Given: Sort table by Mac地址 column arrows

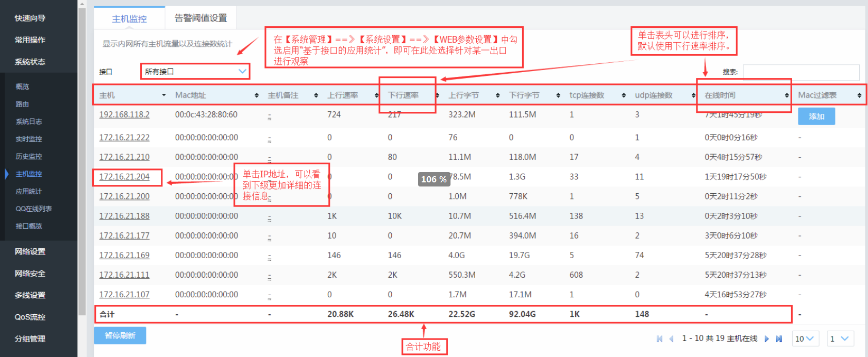Looking at the screenshot, I should pyautogui.click(x=257, y=95).
